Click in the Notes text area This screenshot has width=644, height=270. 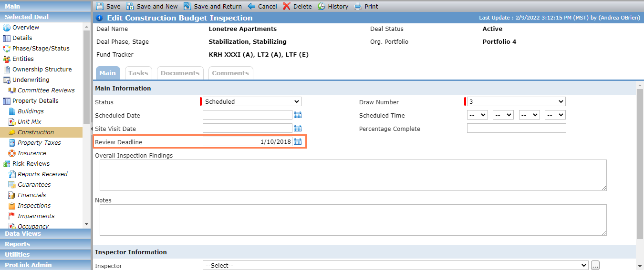coord(353,220)
